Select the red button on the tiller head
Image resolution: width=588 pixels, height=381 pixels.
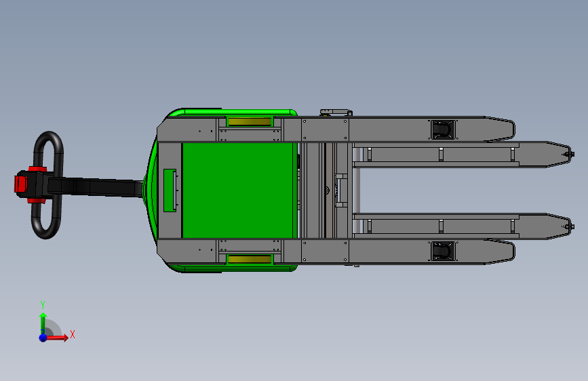point(20,184)
